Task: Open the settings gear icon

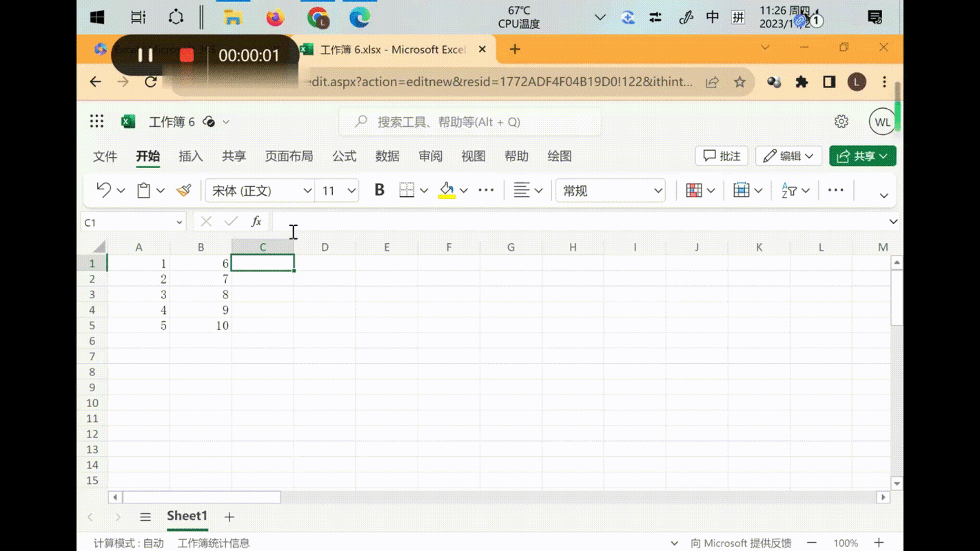Action: pos(841,122)
